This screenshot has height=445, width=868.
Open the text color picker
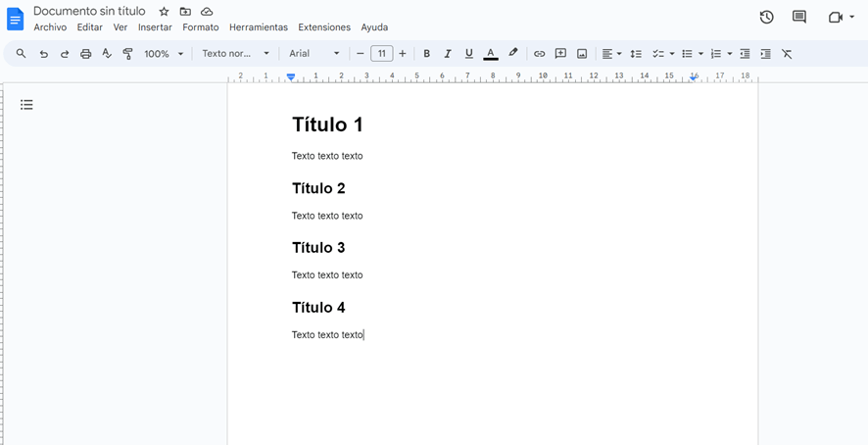491,54
